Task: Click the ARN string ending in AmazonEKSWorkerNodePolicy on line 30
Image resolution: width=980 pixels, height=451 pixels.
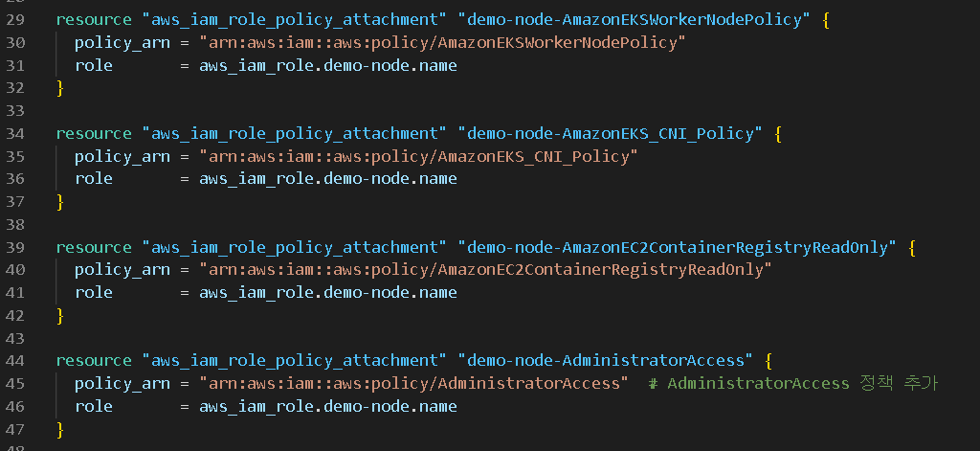Action: 443,43
